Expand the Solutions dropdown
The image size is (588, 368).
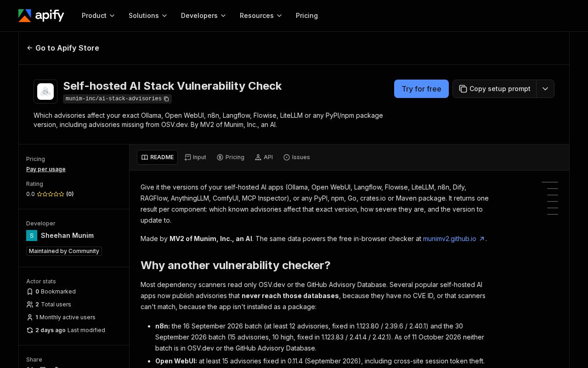(148, 16)
